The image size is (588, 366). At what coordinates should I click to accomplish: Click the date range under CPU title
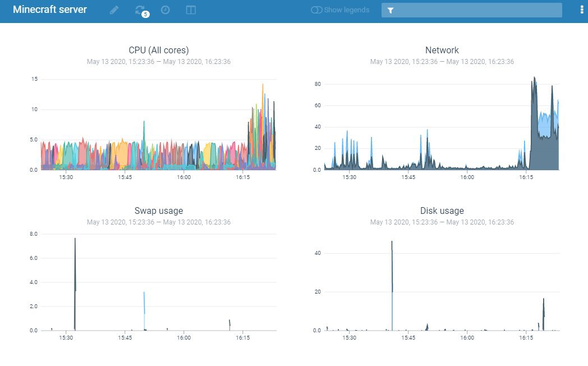click(159, 62)
